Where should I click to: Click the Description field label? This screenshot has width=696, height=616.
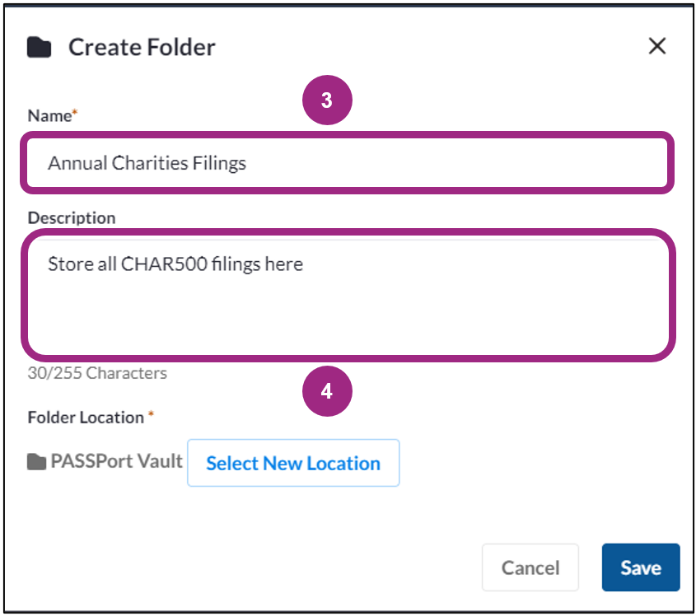[x=72, y=217]
